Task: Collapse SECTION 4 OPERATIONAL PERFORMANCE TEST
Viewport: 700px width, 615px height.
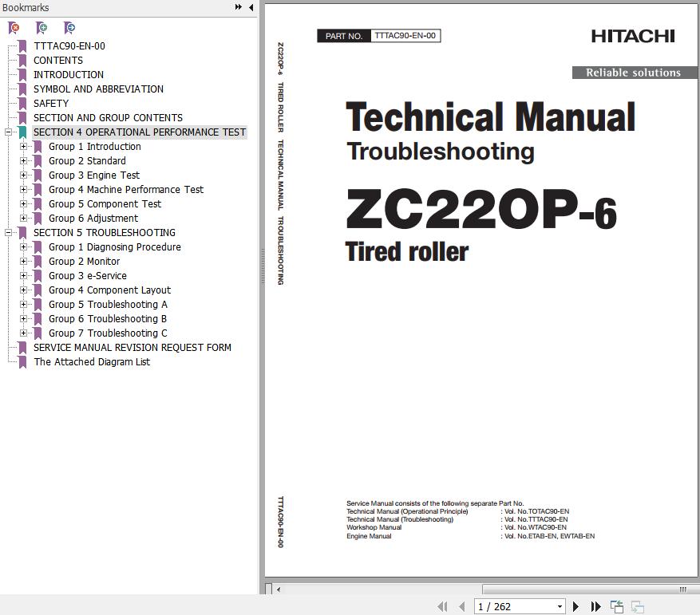Action: pyautogui.click(x=8, y=132)
